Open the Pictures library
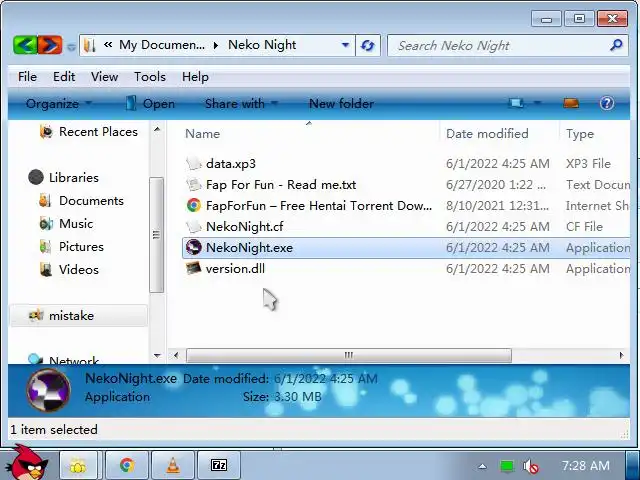Screen dimensions: 640x480 [81, 247]
